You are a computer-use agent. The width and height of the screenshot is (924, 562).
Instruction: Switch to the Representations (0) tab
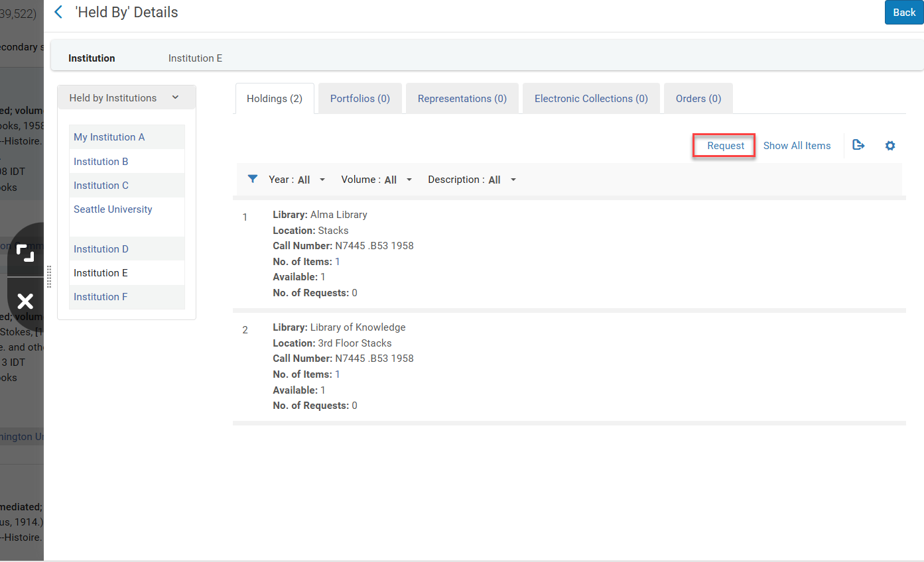[x=462, y=98]
